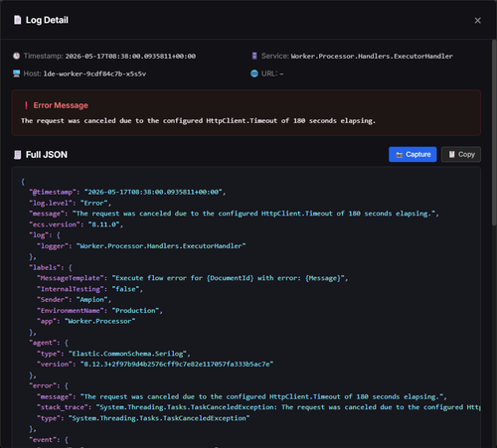Click the Host computer icon
This screenshot has height=448, width=497.
tap(16, 74)
